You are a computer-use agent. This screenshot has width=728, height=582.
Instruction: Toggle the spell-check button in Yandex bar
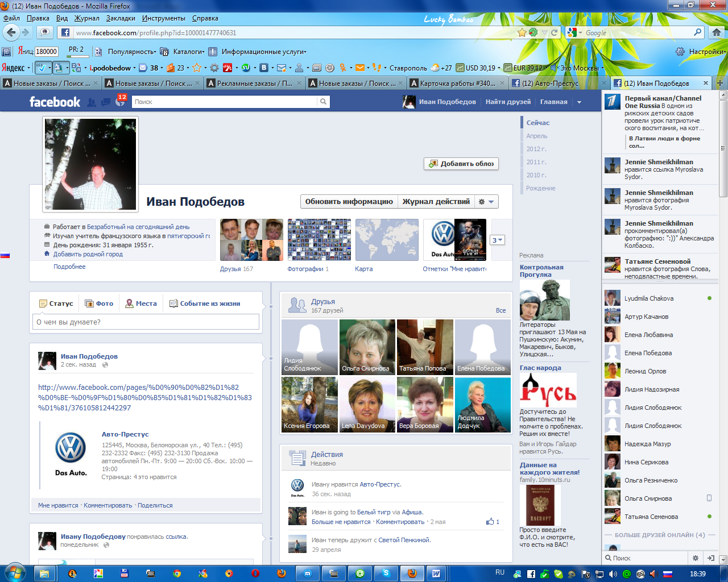coord(42,68)
